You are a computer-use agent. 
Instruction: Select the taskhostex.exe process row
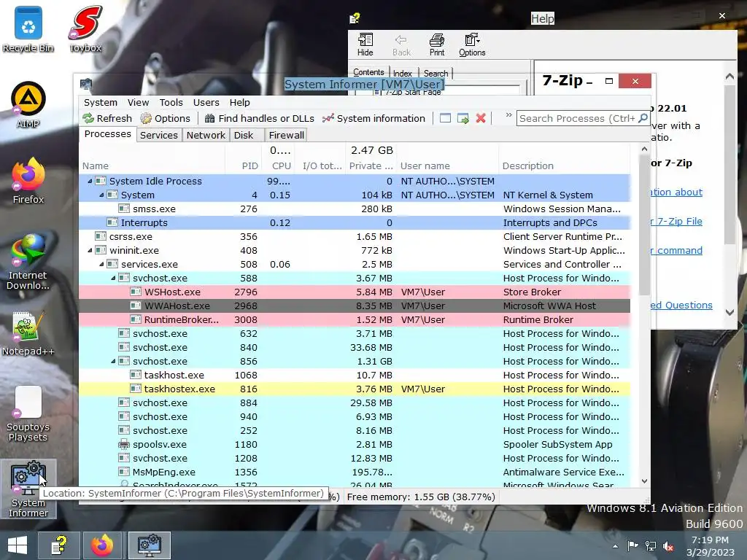355,389
